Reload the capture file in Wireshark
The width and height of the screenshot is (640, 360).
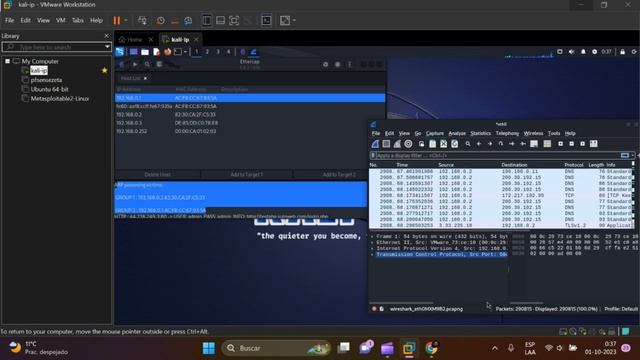pyautogui.click(x=455, y=144)
